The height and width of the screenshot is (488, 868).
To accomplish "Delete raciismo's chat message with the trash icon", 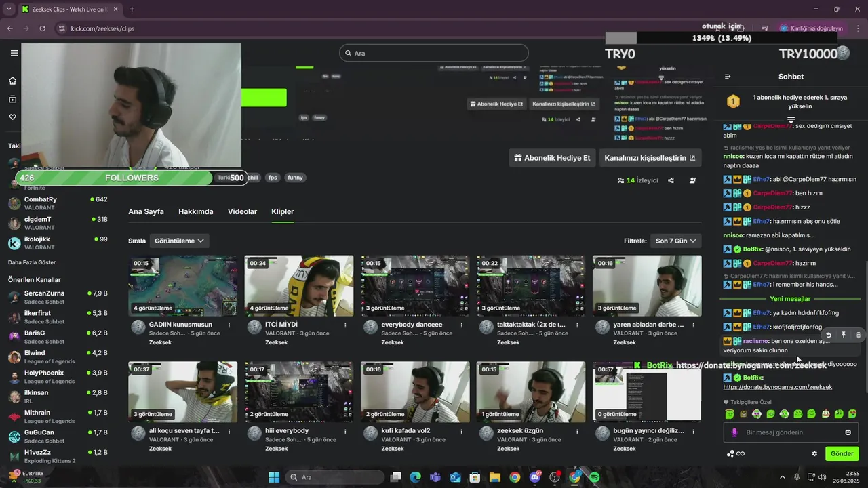I will [x=859, y=335].
